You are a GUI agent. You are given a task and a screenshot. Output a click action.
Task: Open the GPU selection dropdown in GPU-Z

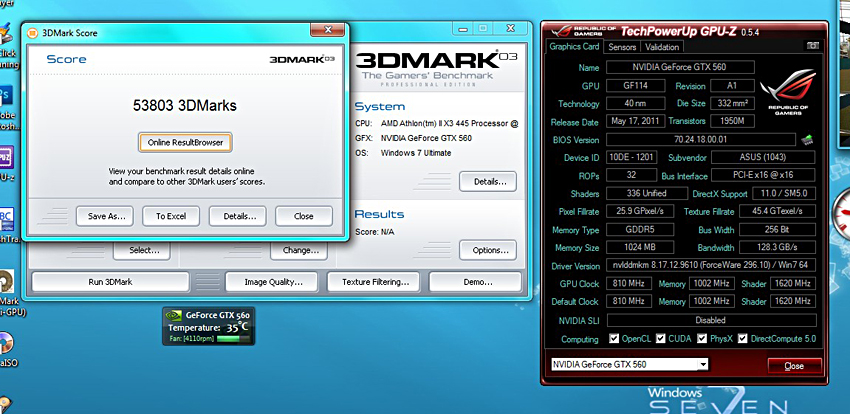(703, 364)
